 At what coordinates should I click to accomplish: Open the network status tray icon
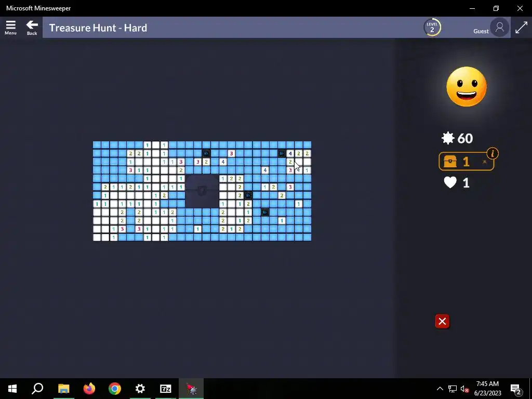(453, 389)
